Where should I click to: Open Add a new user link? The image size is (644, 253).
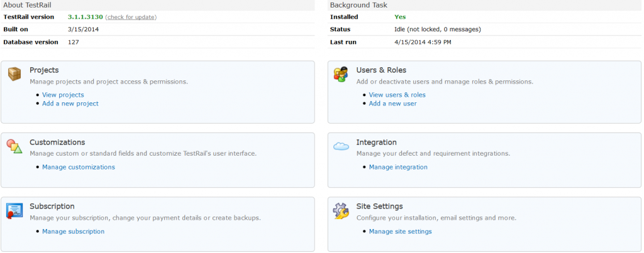click(392, 104)
